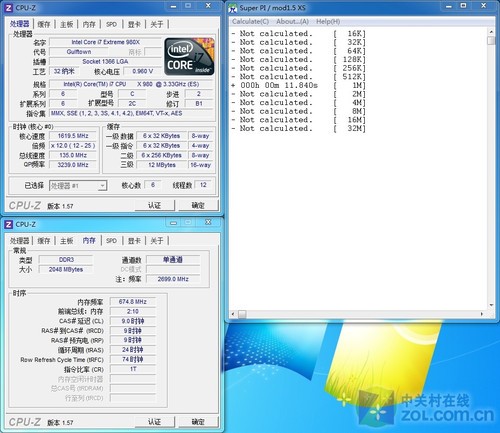The width and height of the screenshot is (500, 433).
Task: Maximize the Super PI window
Action: (463, 6)
